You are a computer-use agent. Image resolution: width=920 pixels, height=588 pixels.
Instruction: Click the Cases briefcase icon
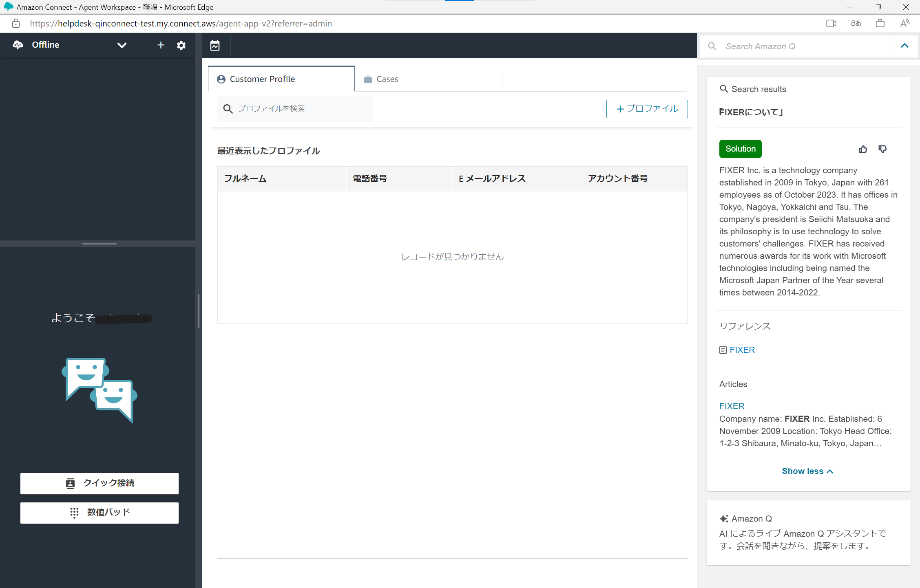pyautogui.click(x=368, y=79)
